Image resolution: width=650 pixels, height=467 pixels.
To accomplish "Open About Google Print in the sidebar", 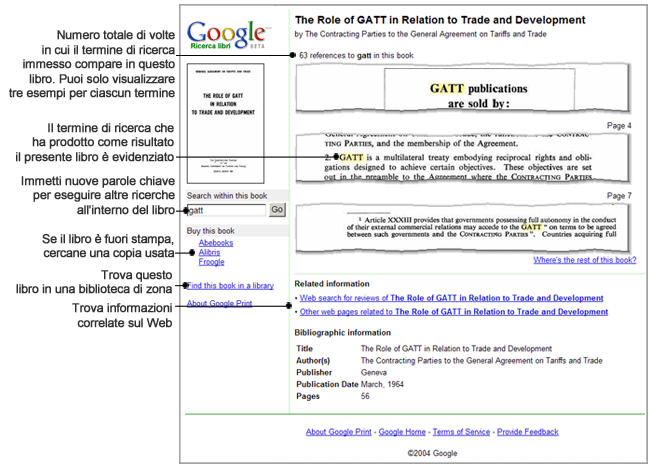I will [219, 303].
